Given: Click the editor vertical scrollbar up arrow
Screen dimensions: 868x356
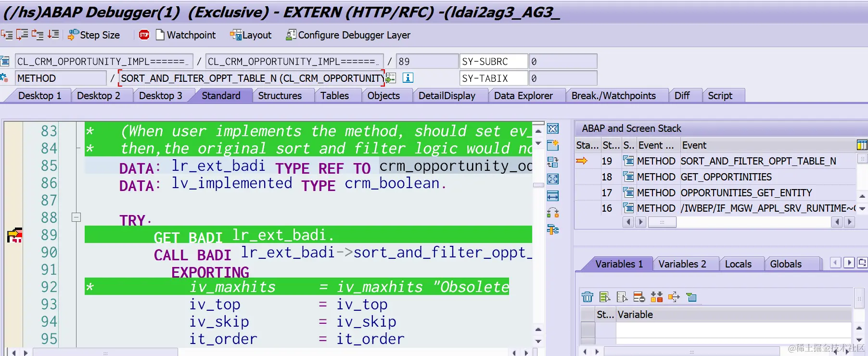Looking at the screenshot, I should coord(538,130).
